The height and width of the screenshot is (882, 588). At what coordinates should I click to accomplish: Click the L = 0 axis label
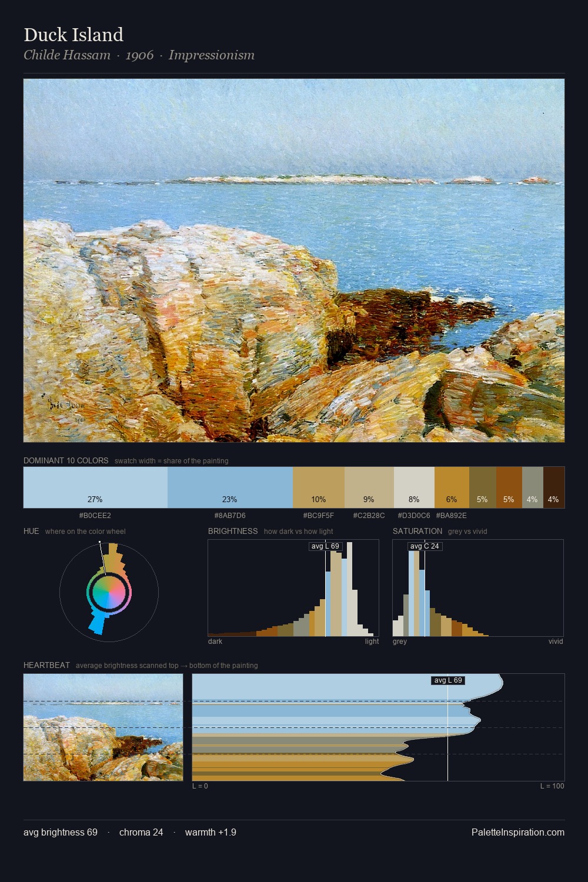[200, 786]
